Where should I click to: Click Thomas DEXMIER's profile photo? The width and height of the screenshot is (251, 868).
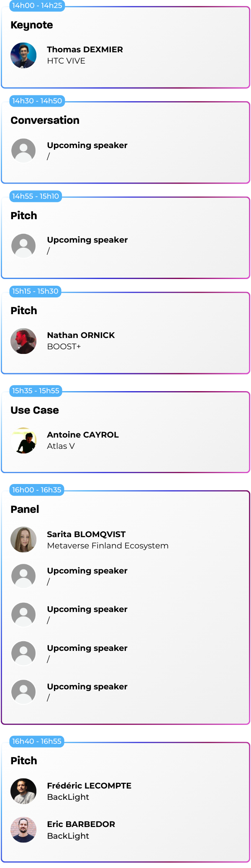pos(23,55)
